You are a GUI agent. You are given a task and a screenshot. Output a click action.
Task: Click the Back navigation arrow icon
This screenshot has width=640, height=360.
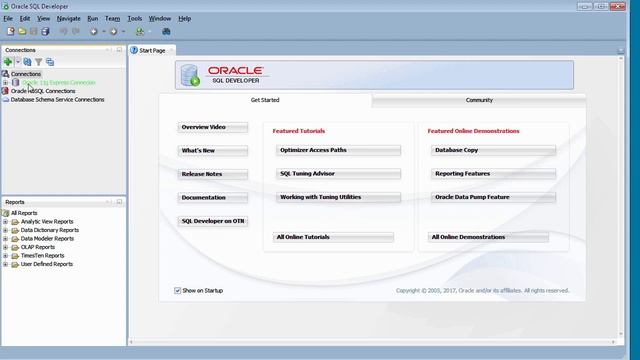[x=93, y=31]
